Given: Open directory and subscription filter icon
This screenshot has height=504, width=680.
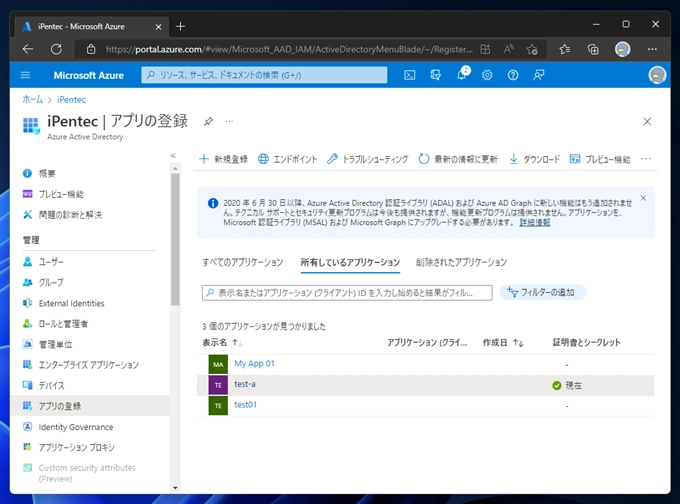Looking at the screenshot, I should point(436,75).
